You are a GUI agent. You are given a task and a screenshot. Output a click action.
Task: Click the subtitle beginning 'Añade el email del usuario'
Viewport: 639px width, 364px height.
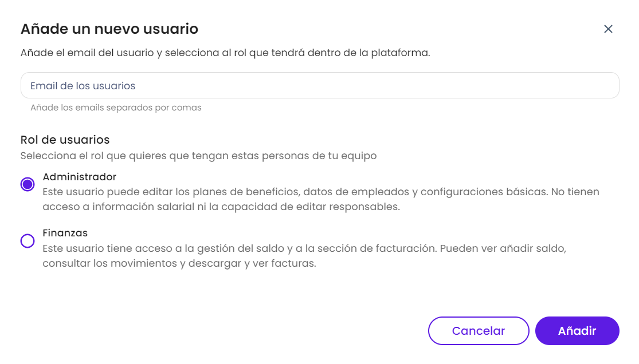225,53
